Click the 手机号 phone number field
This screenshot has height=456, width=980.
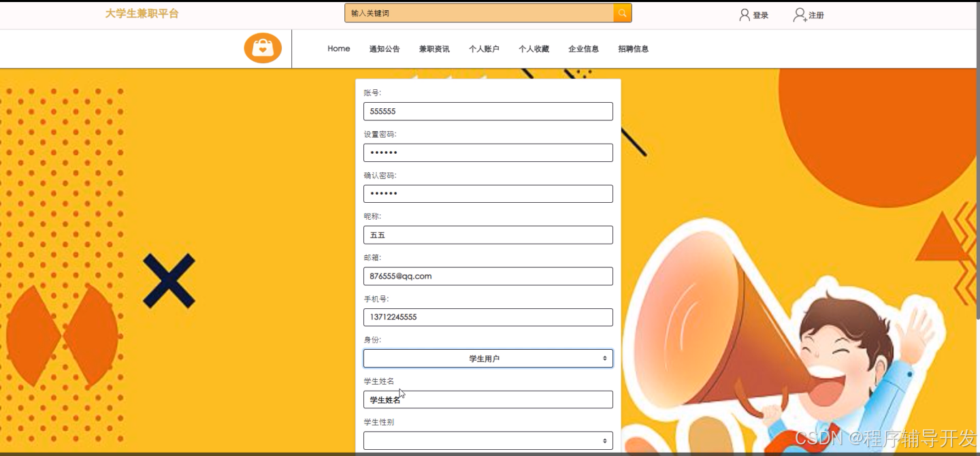click(488, 317)
